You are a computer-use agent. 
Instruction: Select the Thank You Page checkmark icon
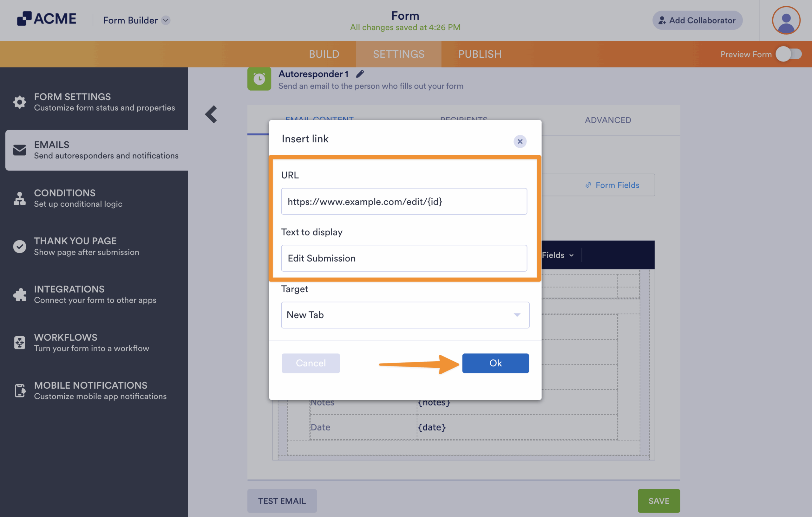[x=19, y=246]
